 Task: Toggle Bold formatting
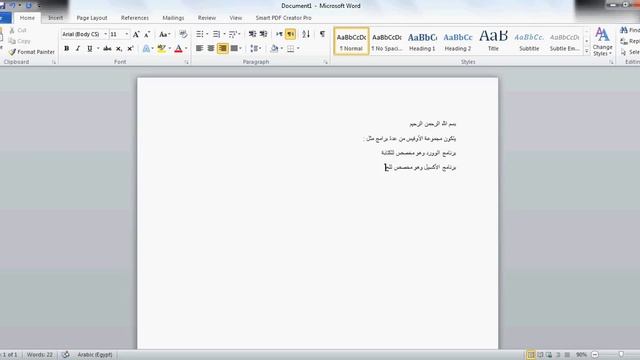point(67,49)
